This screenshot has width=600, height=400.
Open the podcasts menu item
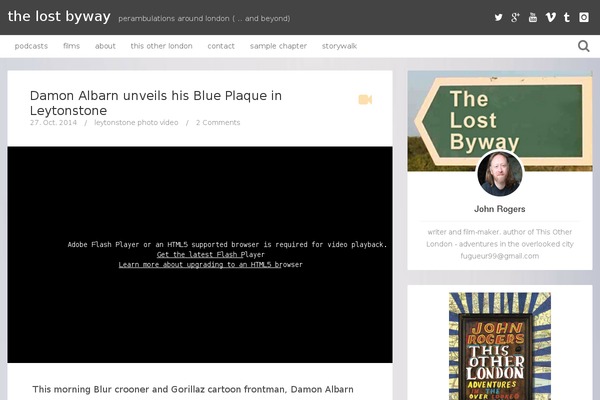[x=31, y=46]
